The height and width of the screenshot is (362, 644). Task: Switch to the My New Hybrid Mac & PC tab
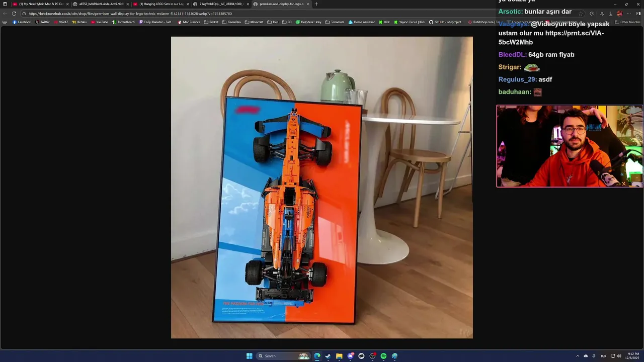[40, 4]
